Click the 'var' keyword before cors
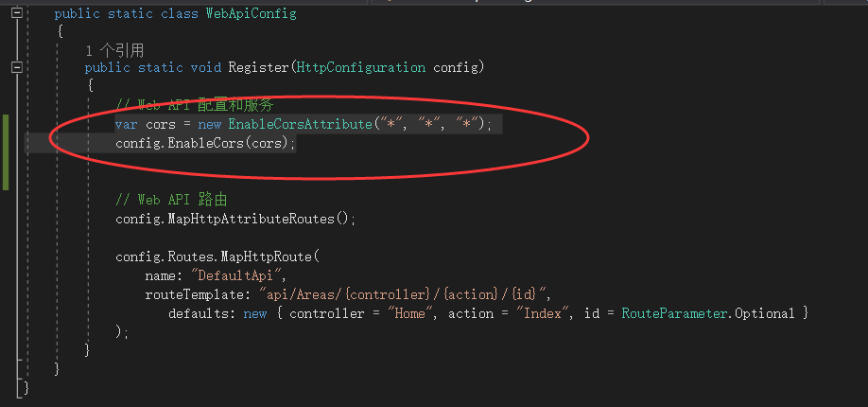 pyautogui.click(x=127, y=125)
